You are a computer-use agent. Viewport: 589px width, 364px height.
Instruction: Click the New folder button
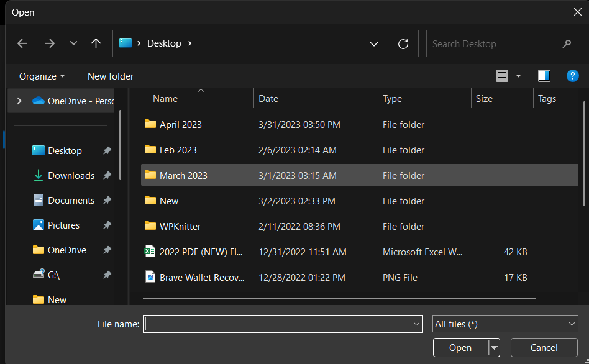pyautogui.click(x=111, y=76)
